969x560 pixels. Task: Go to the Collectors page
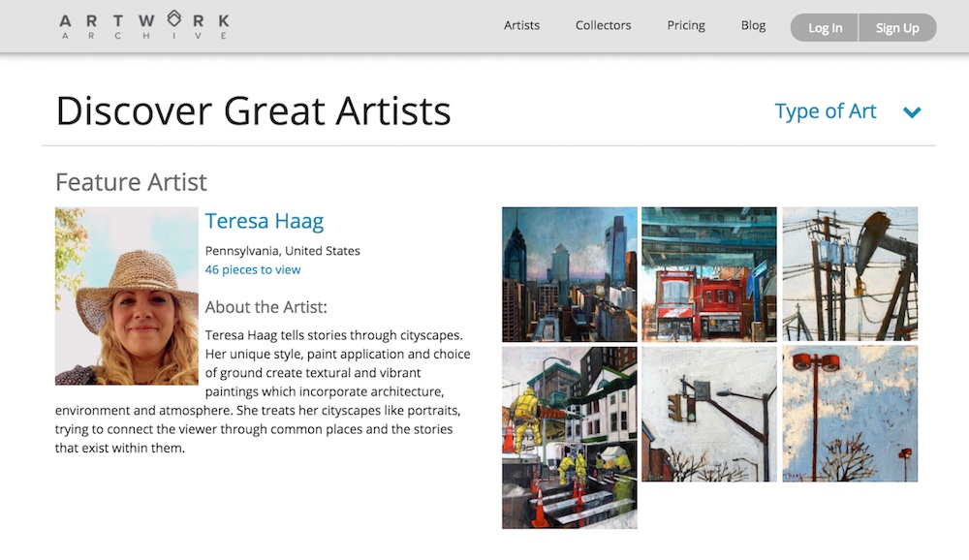click(603, 25)
